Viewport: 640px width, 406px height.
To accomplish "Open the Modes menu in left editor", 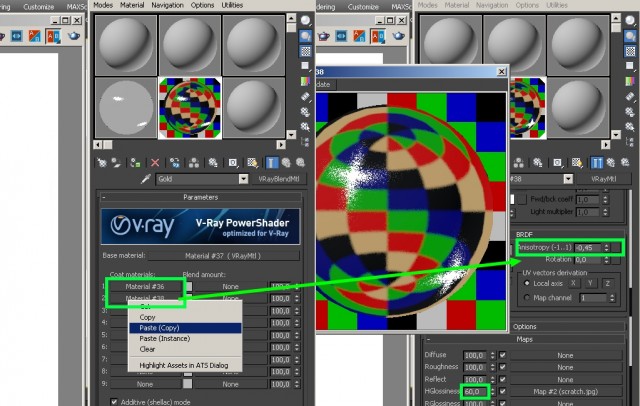I will point(103,5).
